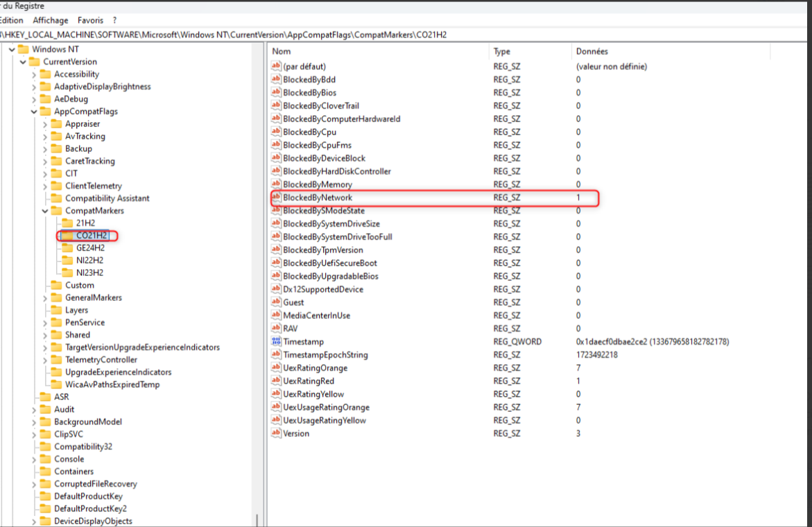Image resolution: width=812 pixels, height=527 pixels.
Task: Click the string icon for BlockedByTpmVersion
Action: (x=276, y=250)
